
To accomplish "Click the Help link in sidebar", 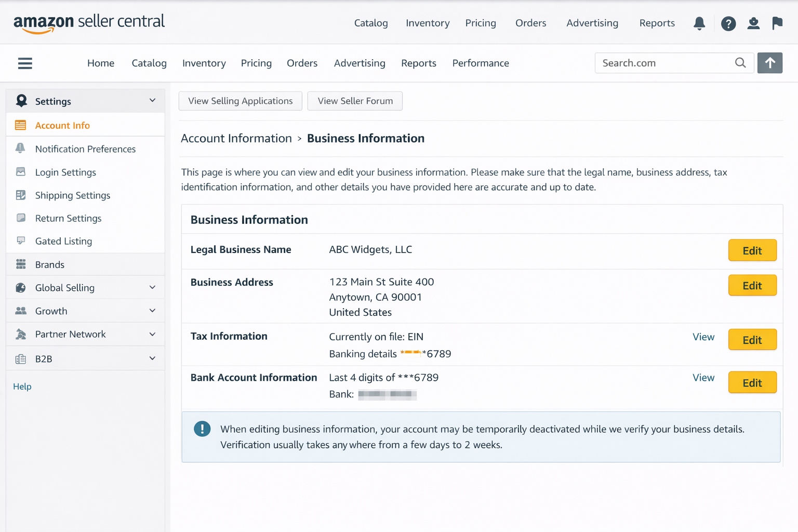I will 22,387.
